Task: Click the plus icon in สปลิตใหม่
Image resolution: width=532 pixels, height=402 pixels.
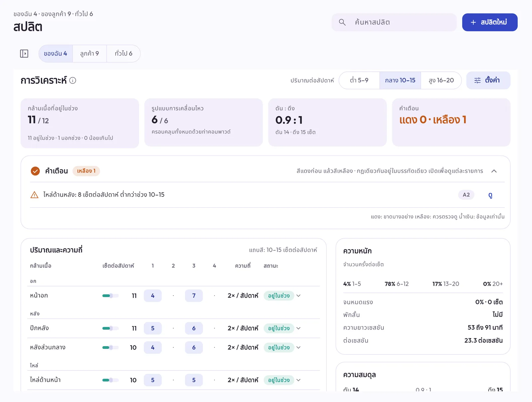Action: (473, 22)
